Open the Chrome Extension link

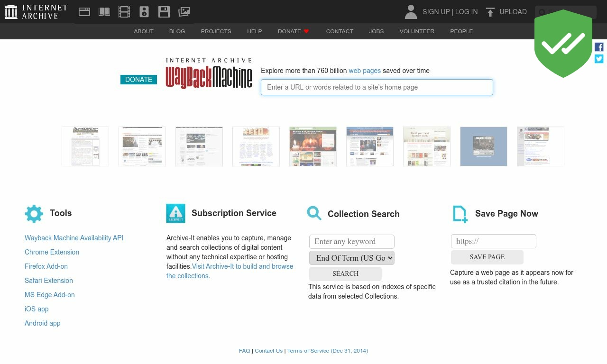click(x=52, y=252)
